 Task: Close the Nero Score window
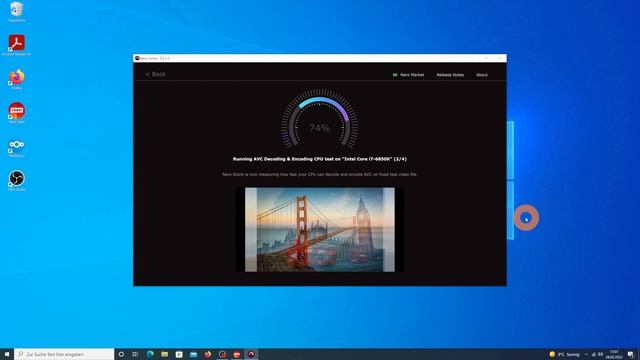pos(500,58)
